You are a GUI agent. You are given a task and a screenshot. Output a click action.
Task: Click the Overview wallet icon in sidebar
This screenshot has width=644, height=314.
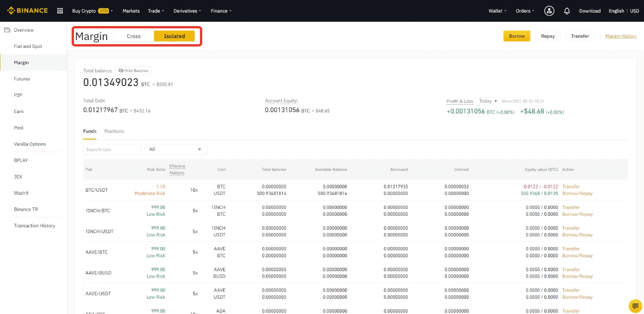[x=7, y=30]
